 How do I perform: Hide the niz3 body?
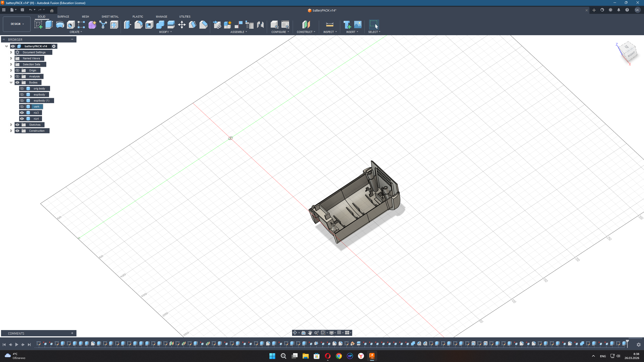22,113
